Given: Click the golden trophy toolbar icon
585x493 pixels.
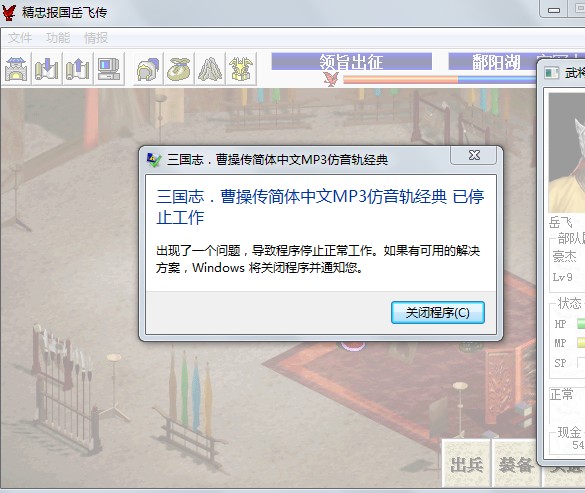Looking at the screenshot, I should (x=241, y=69).
